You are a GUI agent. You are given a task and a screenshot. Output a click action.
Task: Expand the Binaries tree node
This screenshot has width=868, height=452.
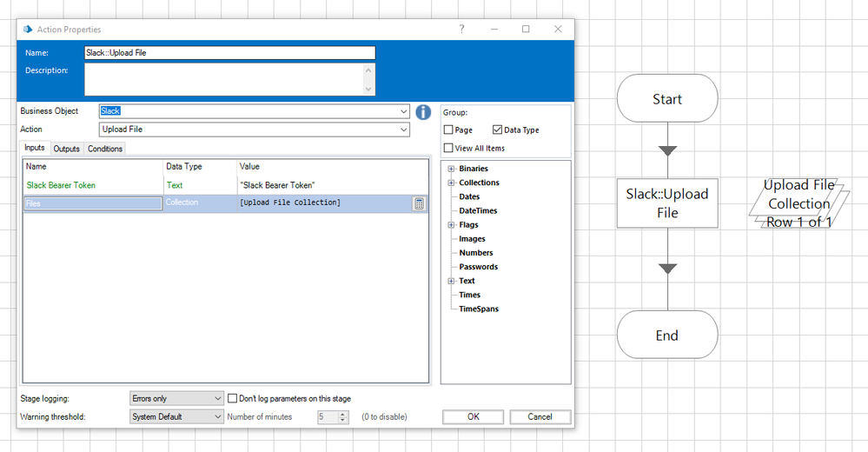coord(451,169)
